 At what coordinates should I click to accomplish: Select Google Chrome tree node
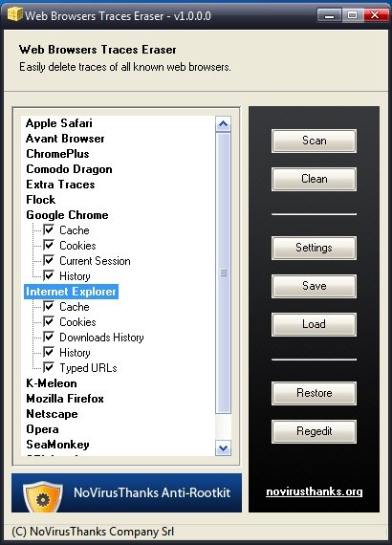pyautogui.click(x=67, y=215)
